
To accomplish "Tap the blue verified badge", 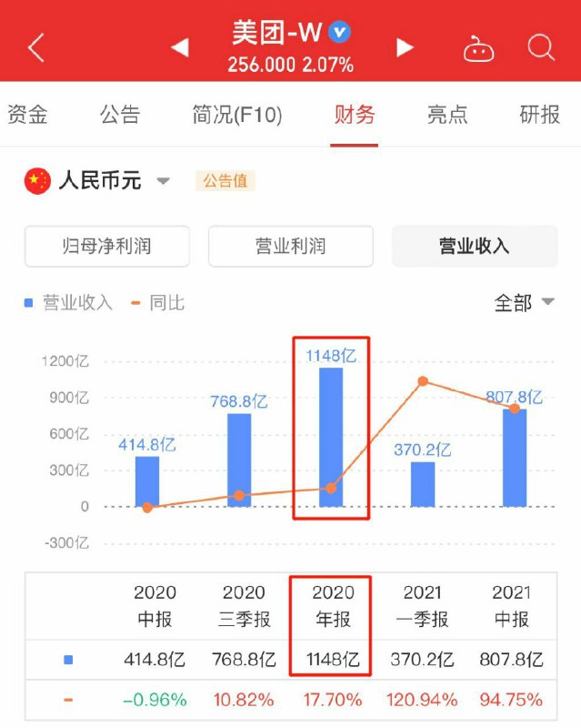I will 340,32.
